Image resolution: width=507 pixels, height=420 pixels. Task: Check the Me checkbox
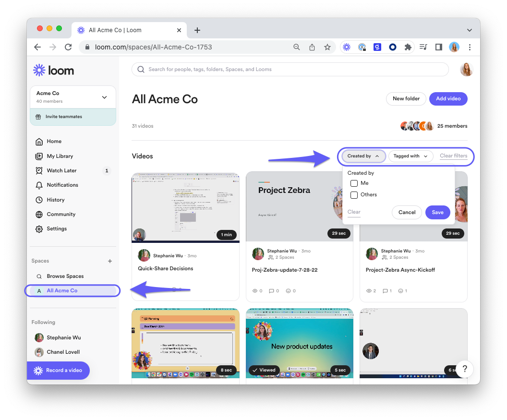[354, 183]
